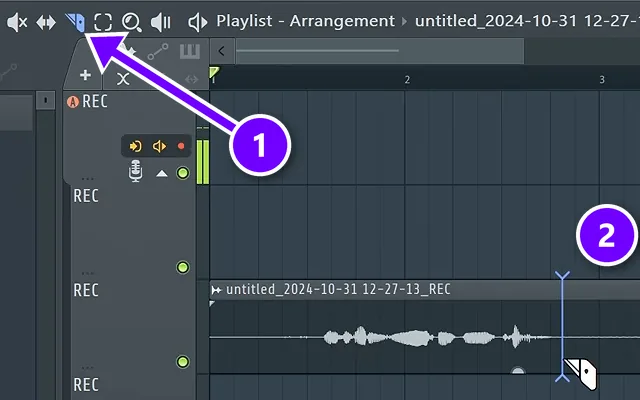
Task: Mute the third REC track green LED
Action: point(183,362)
